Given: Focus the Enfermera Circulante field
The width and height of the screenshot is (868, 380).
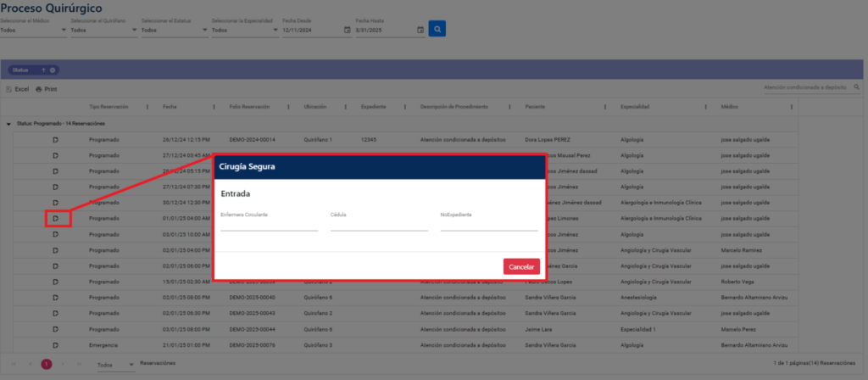Looking at the screenshot, I should [269, 225].
